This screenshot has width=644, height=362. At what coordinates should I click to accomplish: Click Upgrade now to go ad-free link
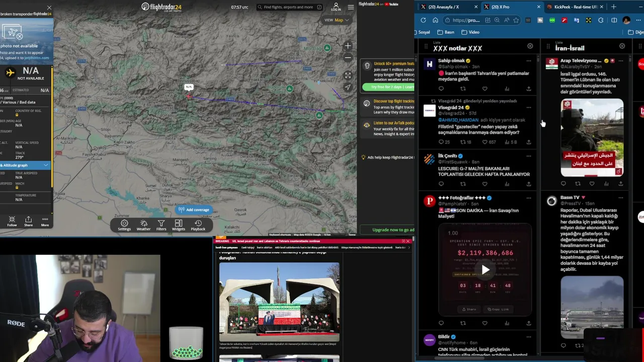click(x=393, y=230)
